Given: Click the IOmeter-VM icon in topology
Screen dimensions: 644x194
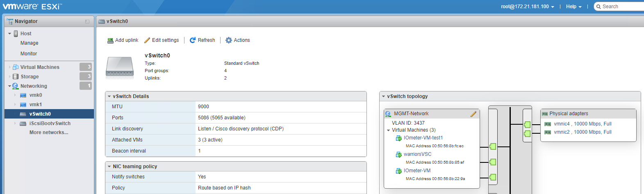Looking at the screenshot, I should [x=398, y=171].
